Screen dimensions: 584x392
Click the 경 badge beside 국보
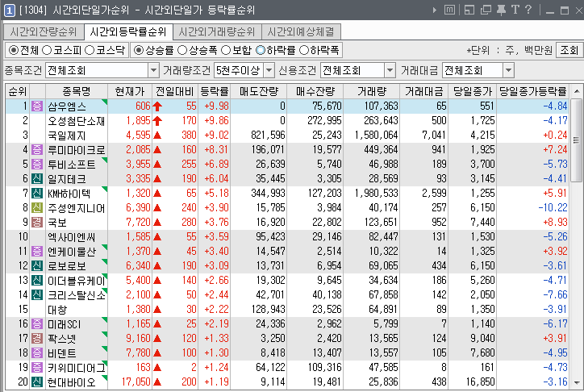coord(37,223)
